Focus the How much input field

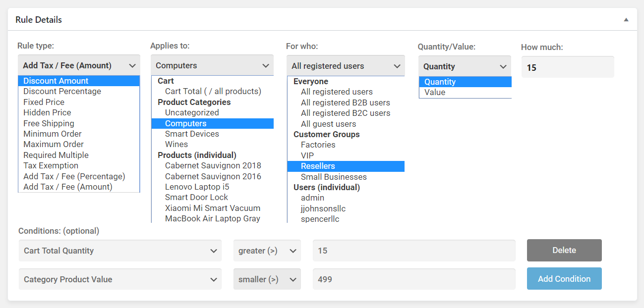(568, 67)
